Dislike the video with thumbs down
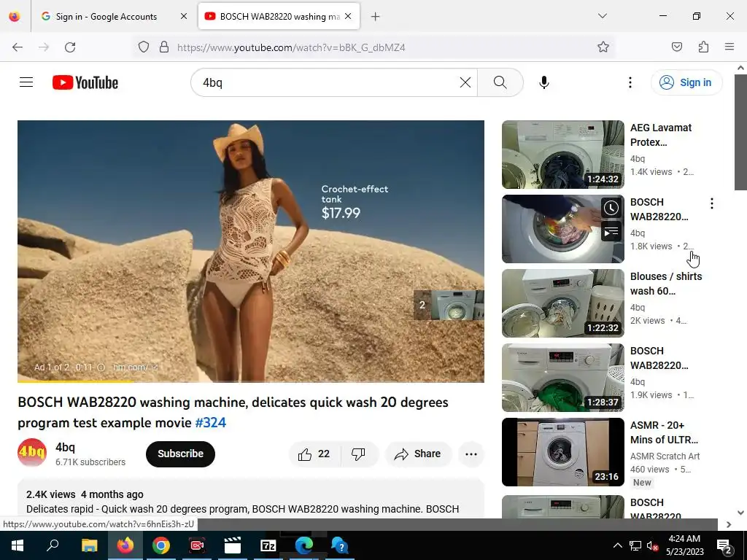747x560 pixels. coord(358,454)
